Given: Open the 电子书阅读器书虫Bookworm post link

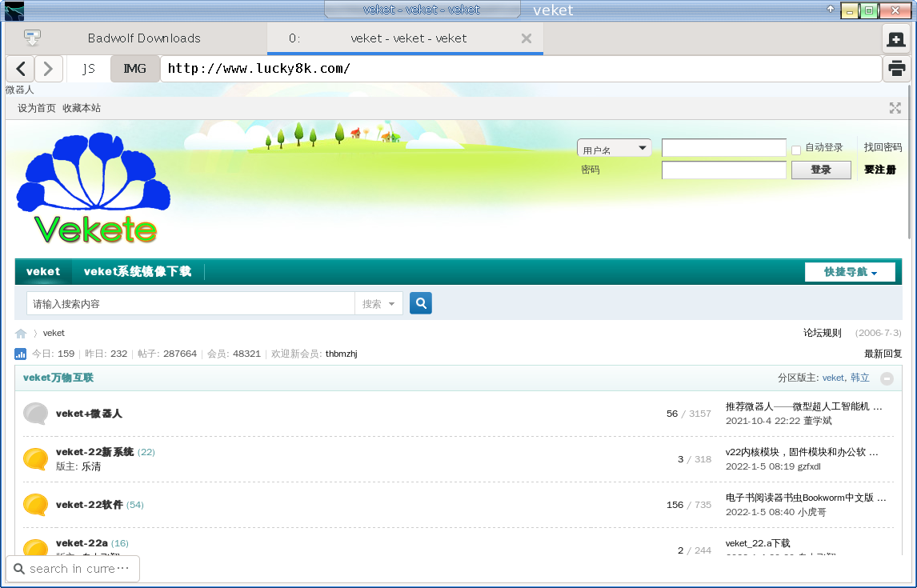Looking at the screenshot, I should 806,498.
